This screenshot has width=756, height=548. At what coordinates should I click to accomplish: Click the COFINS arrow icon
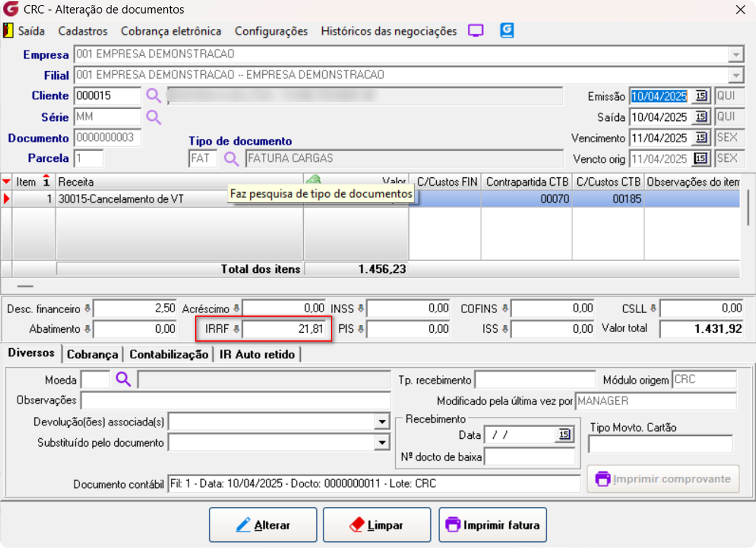(505, 308)
